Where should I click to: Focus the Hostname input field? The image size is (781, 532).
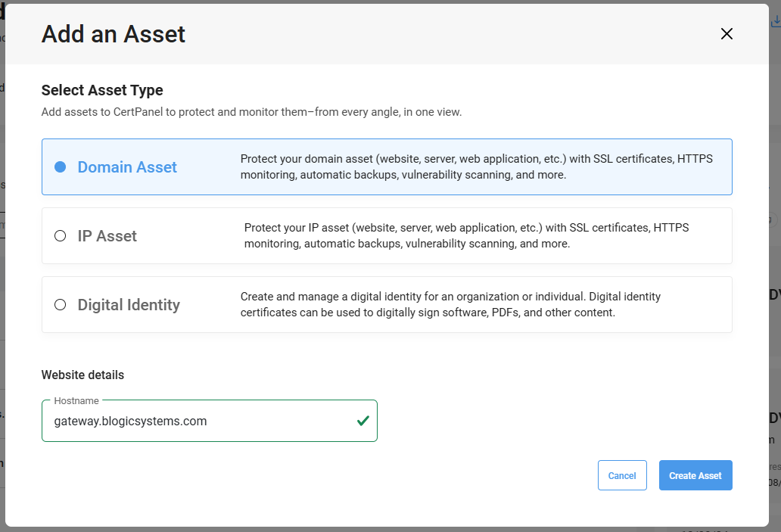tap(197, 421)
